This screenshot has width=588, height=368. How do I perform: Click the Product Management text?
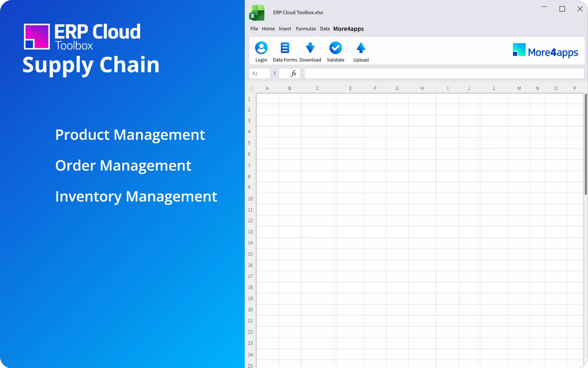pos(130,135)
